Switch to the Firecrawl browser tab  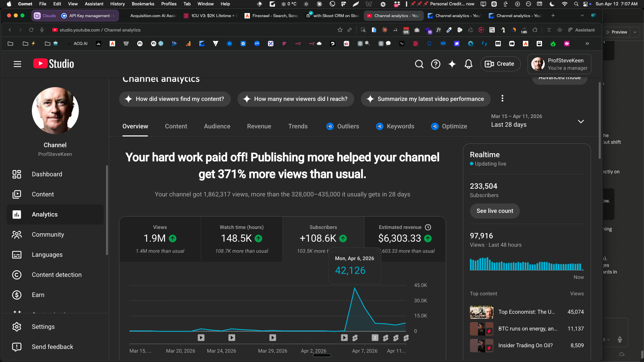[x=272, y=16]
